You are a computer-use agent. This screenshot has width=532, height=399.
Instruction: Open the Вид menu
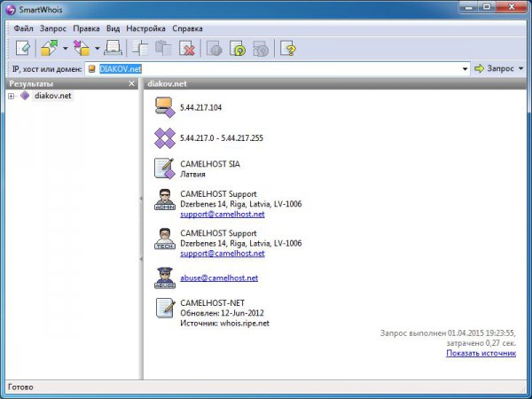point(113,28)
